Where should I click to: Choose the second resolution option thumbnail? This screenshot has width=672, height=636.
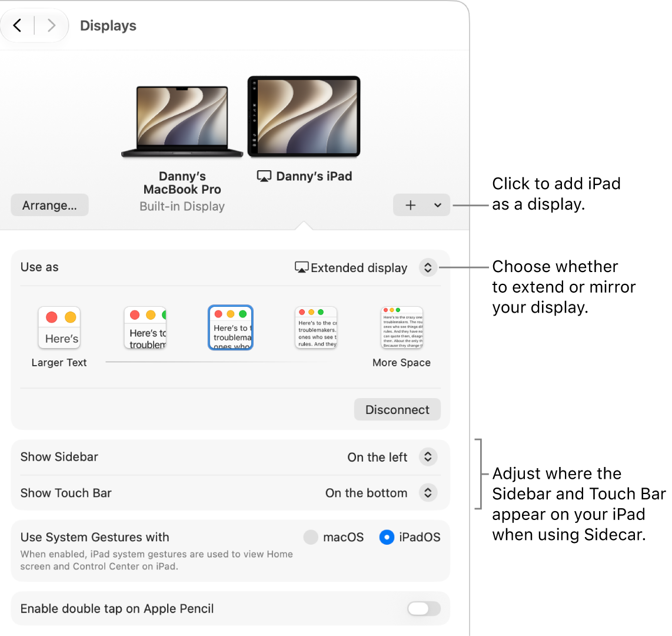(x=145, y=327)
